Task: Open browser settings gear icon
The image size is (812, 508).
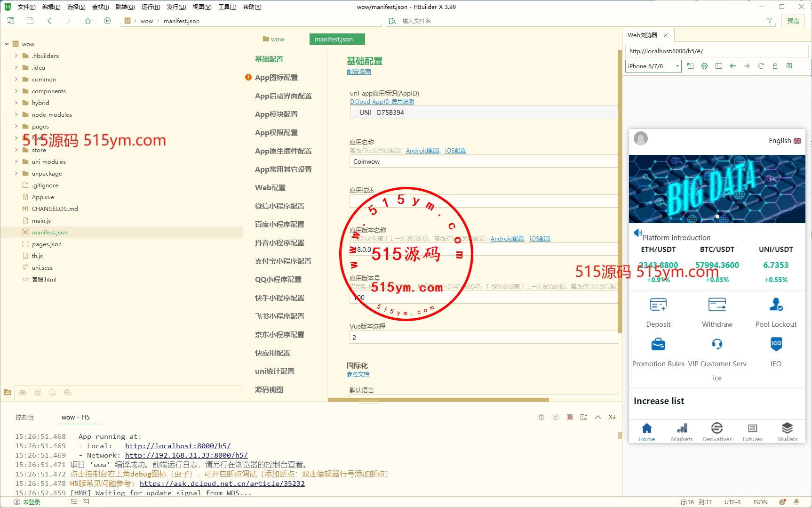Action: [704, 66]
